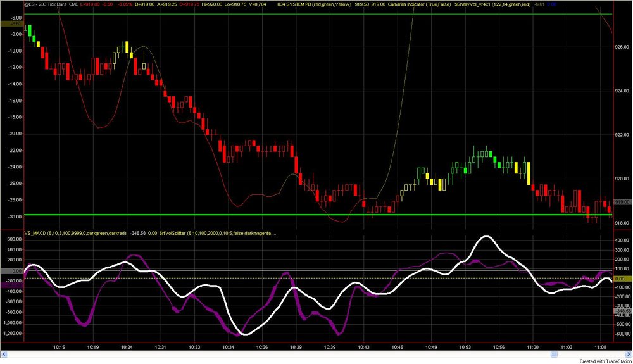Click the 'CME' exchange label in status line
This screenshot has width=633, height=364.
[73, 4]
